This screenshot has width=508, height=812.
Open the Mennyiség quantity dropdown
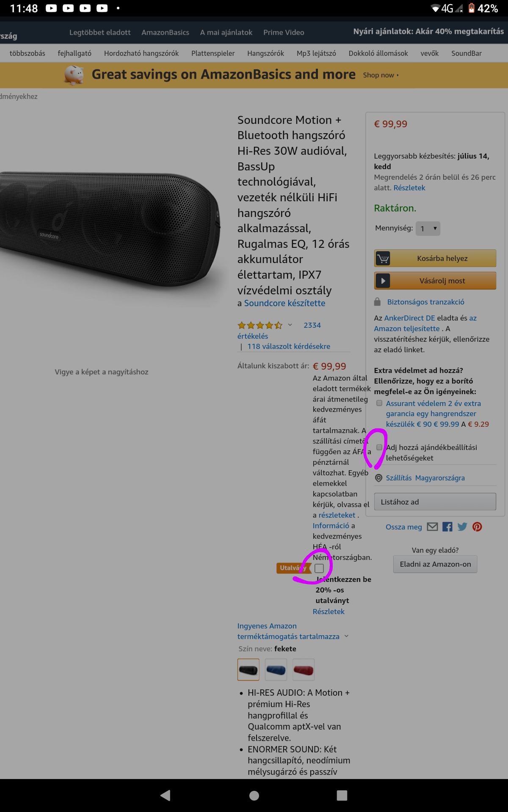pos(428,228)
